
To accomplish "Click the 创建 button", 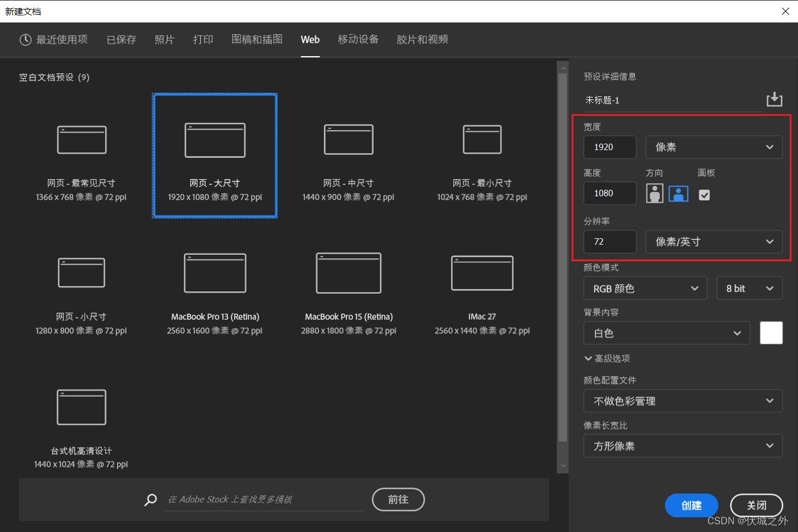I will pos(691,505).
